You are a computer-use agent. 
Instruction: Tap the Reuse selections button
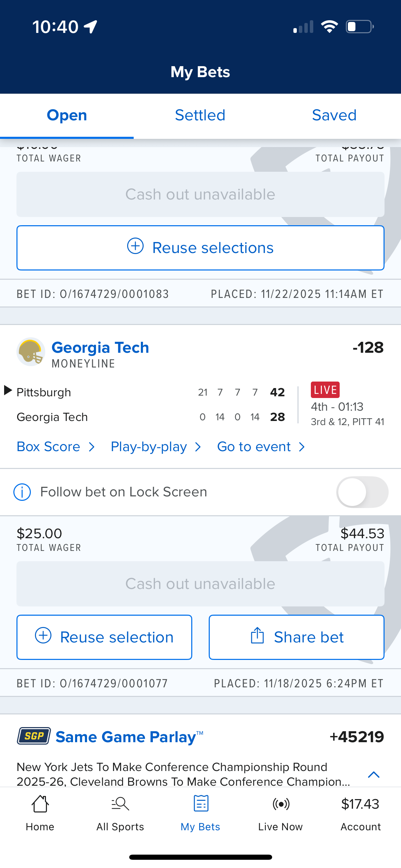click(200, 248)
